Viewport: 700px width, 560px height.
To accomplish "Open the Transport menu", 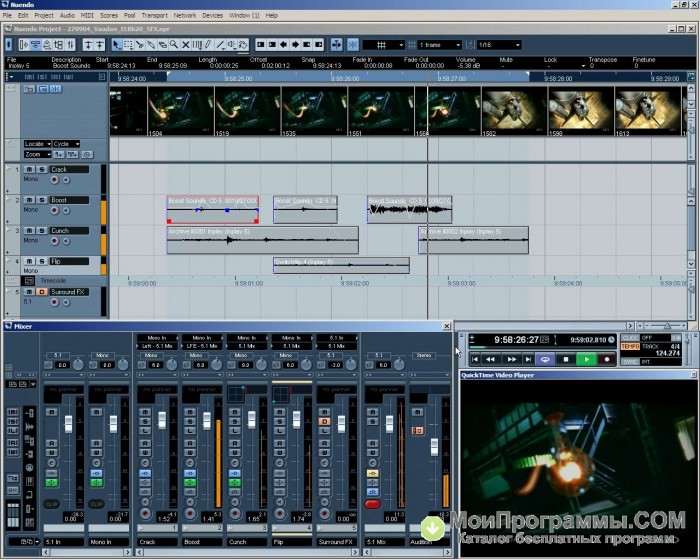I will [x=154, y=16].
